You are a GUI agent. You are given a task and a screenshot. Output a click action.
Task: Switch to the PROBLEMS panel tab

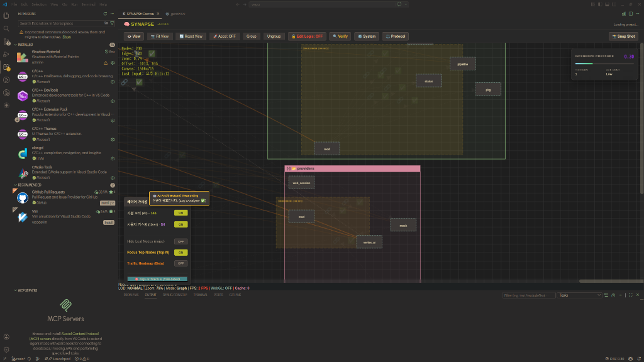(131, 295)
